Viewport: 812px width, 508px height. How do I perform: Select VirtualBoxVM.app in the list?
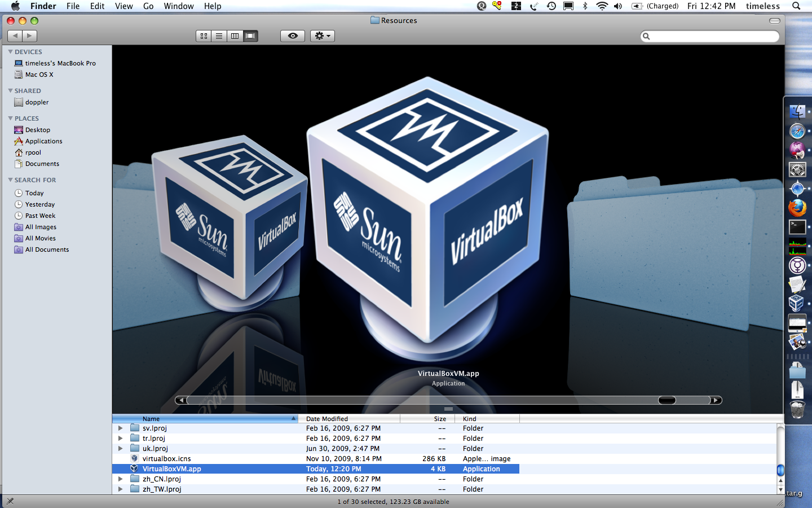(x=316, y=469)
